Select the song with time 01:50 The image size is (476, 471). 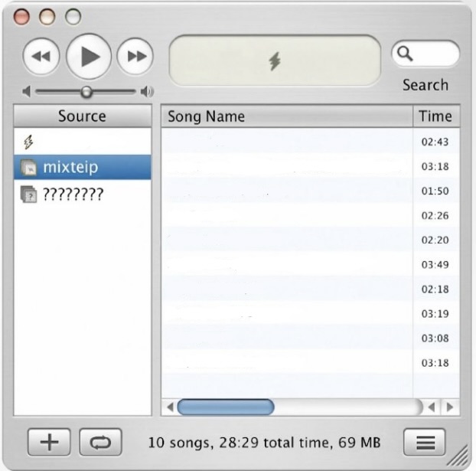tap(311, 191)
